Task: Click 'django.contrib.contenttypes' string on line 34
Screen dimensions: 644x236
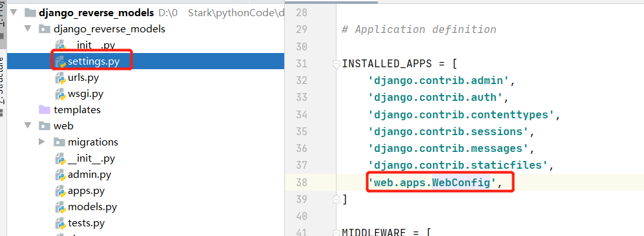Action: point(462,114)
